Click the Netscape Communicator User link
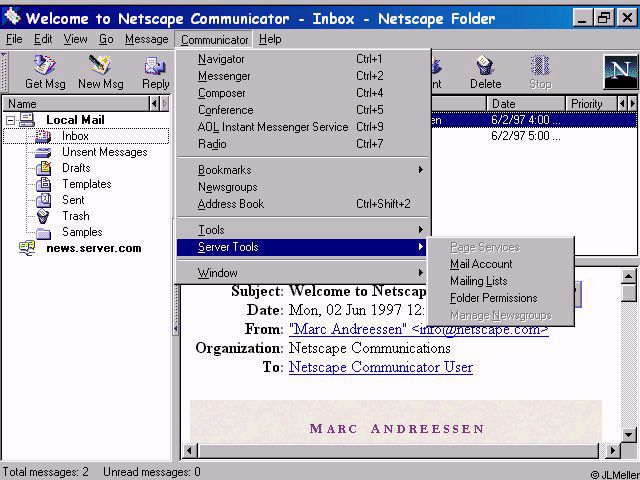 [381, 367]
